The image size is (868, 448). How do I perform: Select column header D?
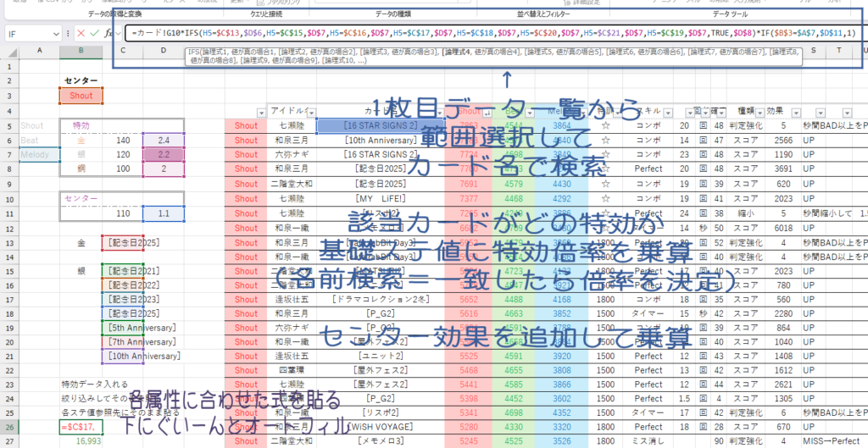pyautogui.click(x=164, y=50)
